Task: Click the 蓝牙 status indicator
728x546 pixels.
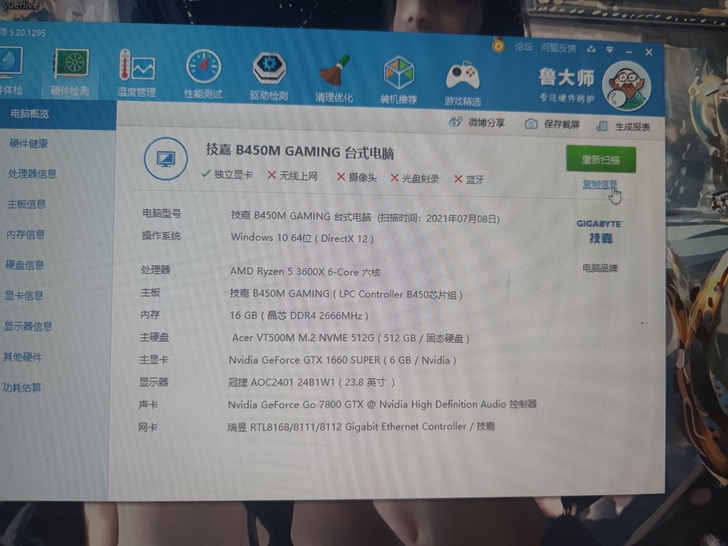Action: pos(469,179)
